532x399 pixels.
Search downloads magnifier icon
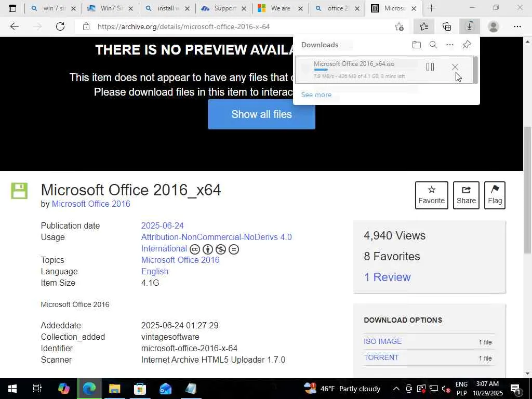click(433, 45)
